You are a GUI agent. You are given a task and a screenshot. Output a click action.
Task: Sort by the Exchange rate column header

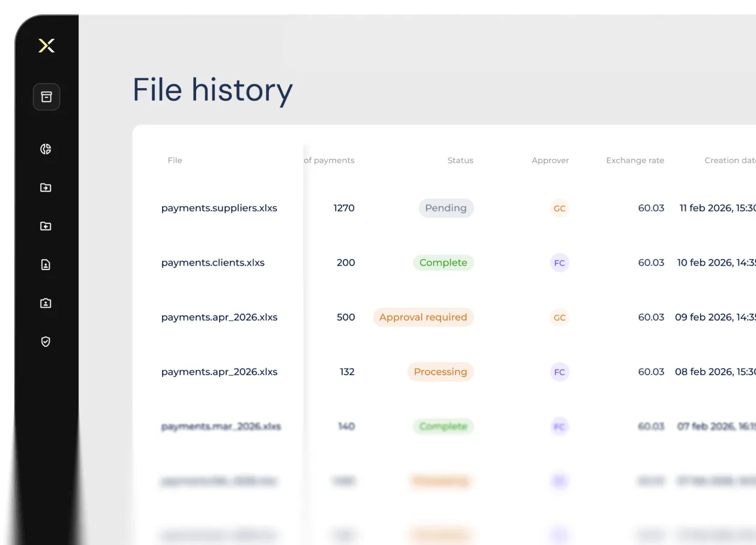(x=635, y=160)
